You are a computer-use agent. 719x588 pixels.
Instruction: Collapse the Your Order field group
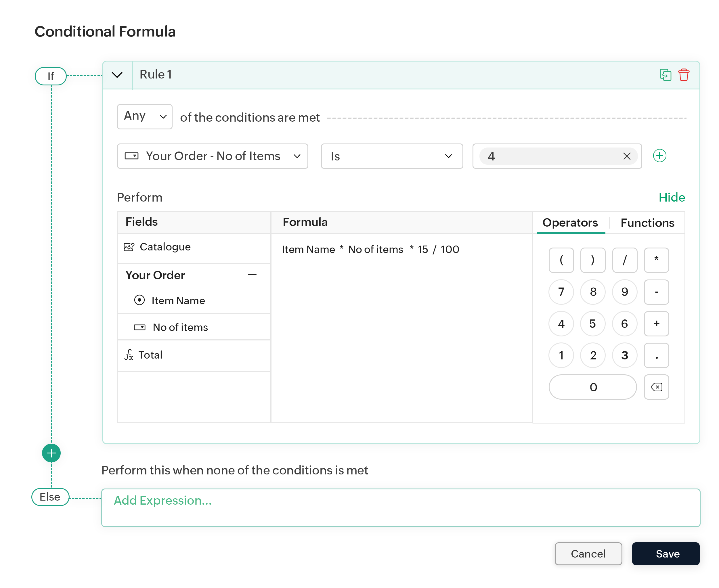(x=252, y=274)
